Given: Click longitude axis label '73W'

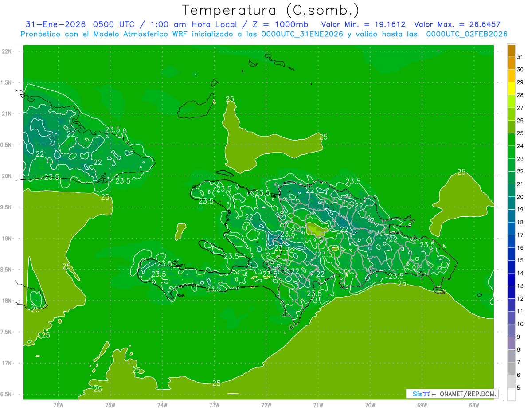Looking at the screenshot, I should (x=214, y=405).
